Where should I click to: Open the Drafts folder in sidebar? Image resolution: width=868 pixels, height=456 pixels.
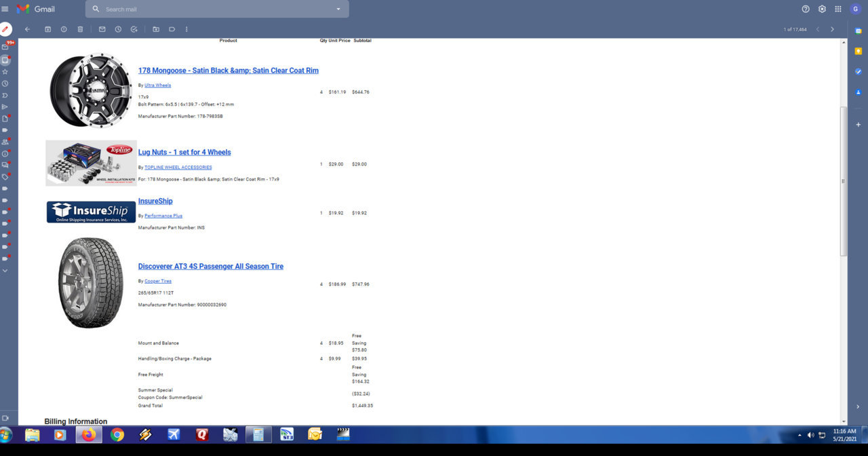(5, 119)
